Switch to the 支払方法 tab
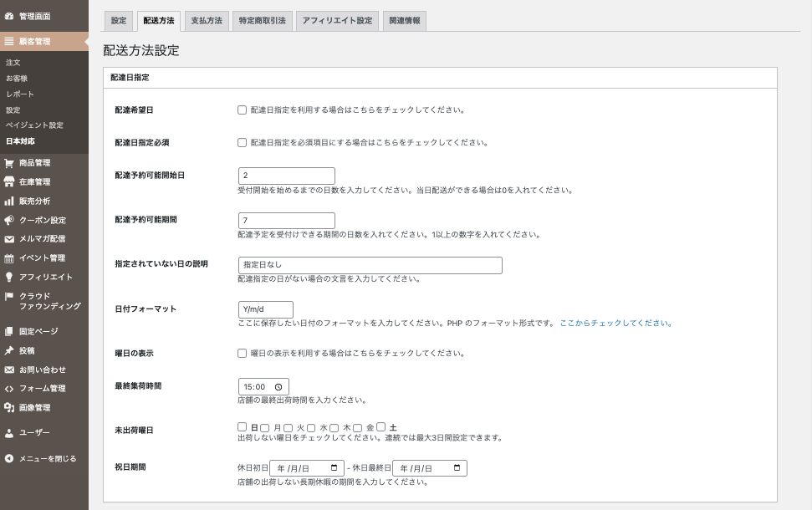Viewport: 812px width, 510px height. (x=207, y=21)
